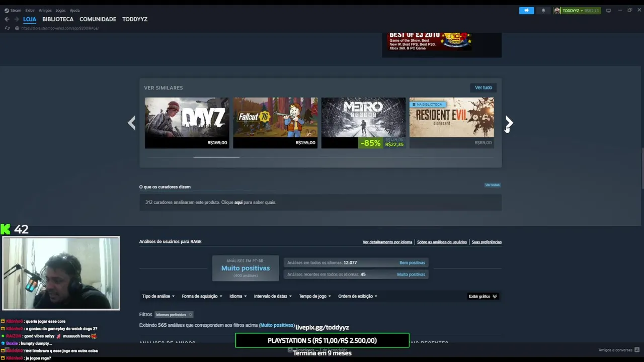Switch to Big Picture mode icon

coord(608,10)
